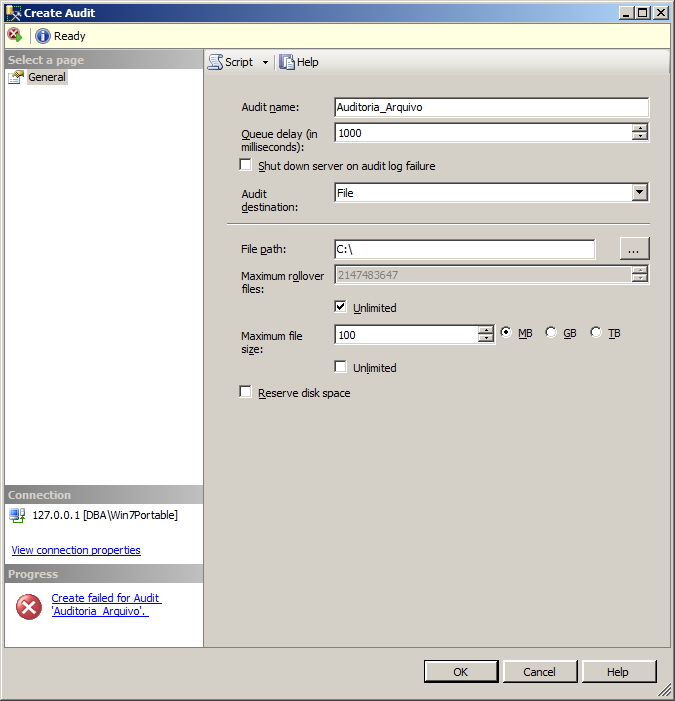Click the server connection icon
This screenshot has width=675, height=701.
17,515
